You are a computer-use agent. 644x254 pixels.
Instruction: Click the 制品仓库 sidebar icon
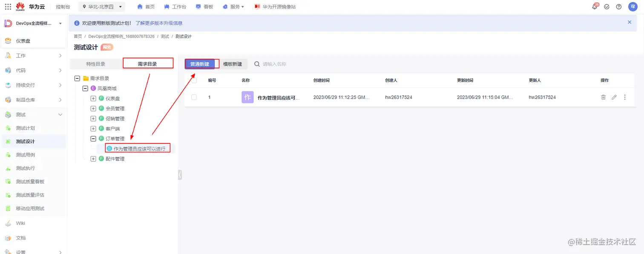[8, 100]
